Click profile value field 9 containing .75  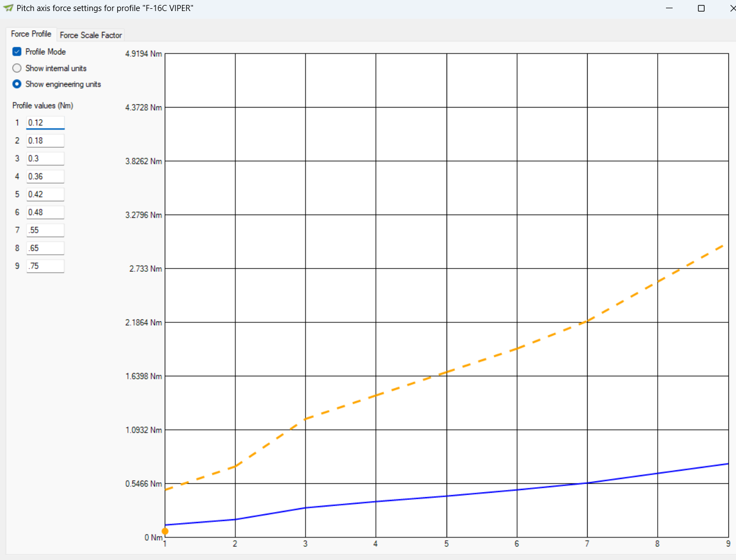point(45,266)
